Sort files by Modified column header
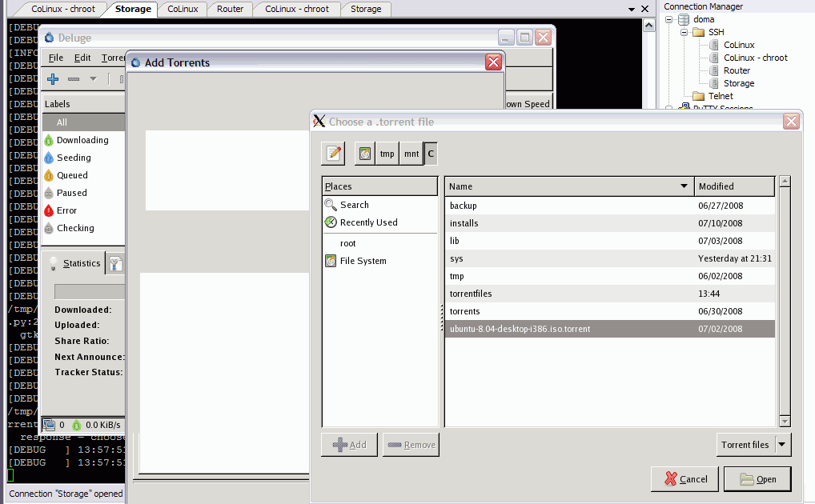Image resolution: width=815 pixels, height=504 pixels. (734, 186)
